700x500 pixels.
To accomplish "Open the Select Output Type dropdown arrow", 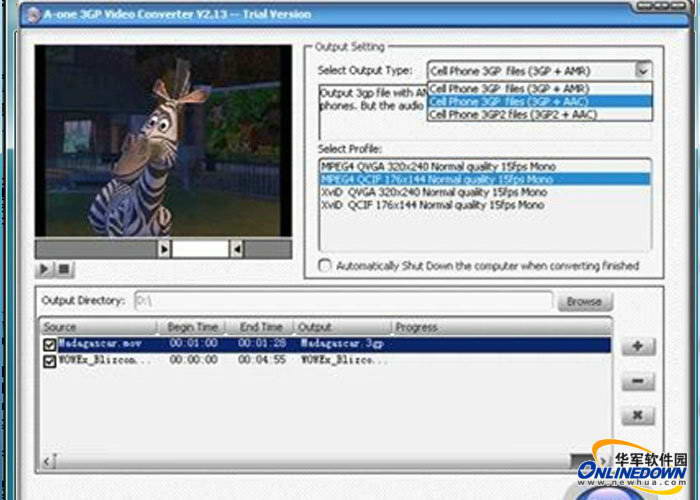I will point(643,71).
